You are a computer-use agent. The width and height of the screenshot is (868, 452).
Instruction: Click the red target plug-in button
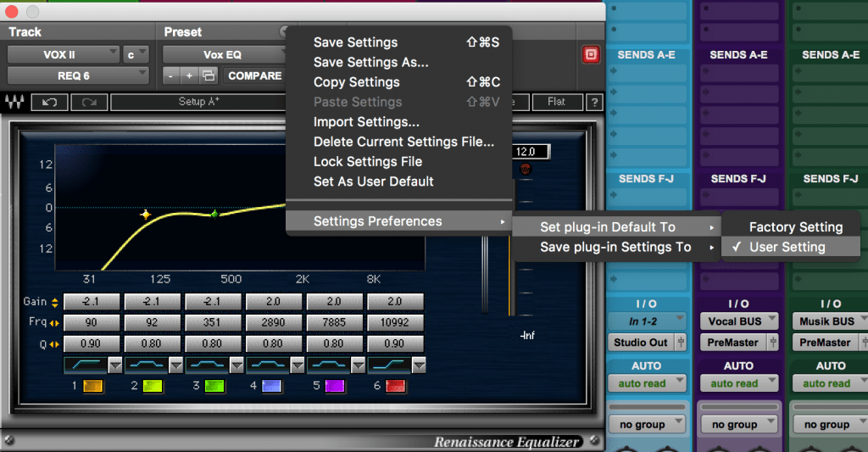coord(591,54)
